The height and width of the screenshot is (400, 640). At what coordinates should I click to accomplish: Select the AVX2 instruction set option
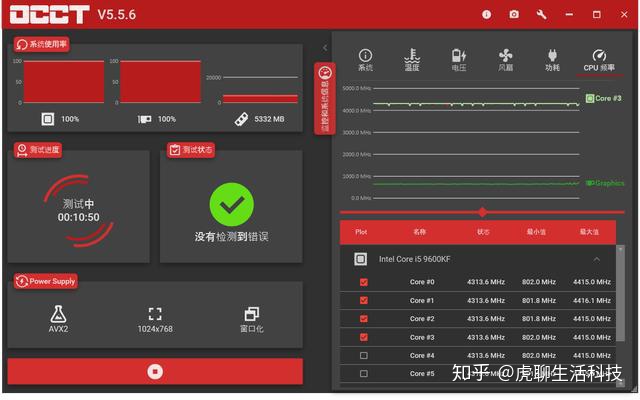click(x=58, y=319)
